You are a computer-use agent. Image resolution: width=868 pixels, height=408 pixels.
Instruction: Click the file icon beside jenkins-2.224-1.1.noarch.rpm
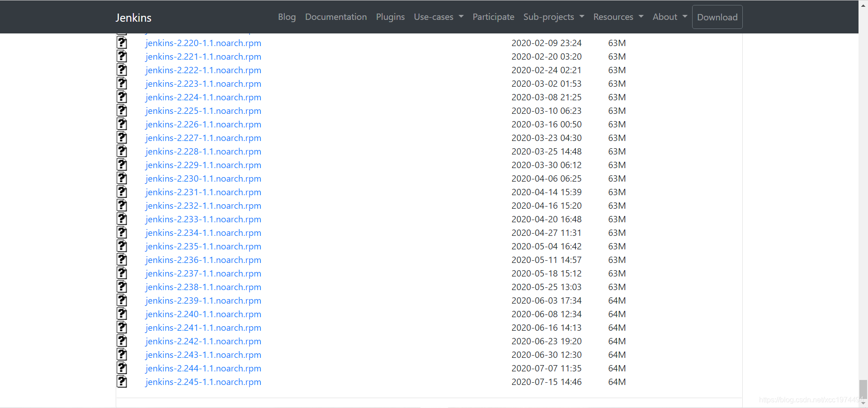tap(122, 97)
